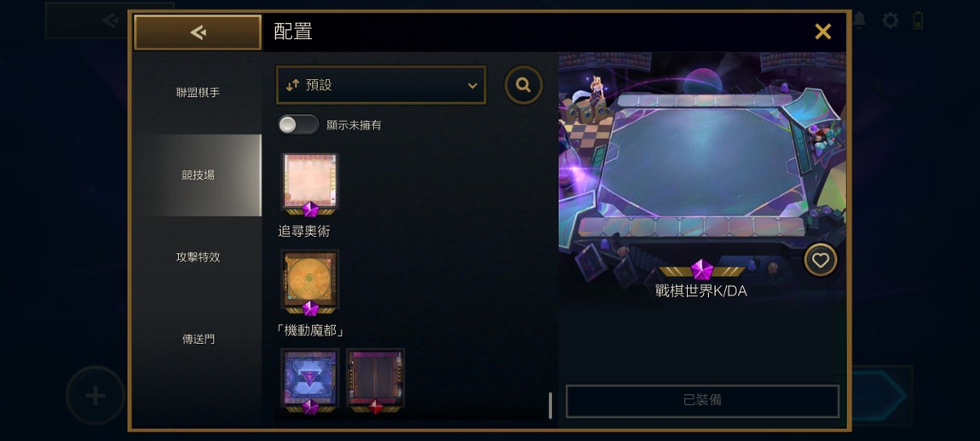
Task: Select the 追尋奧術 arena thumbnail
Action: tap(310, 184)
